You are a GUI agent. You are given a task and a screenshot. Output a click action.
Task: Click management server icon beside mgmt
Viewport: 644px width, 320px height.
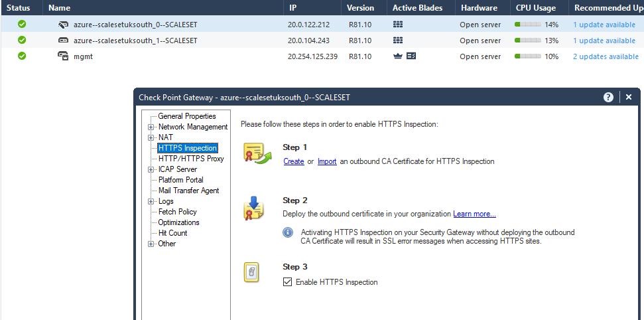(63, 56)
